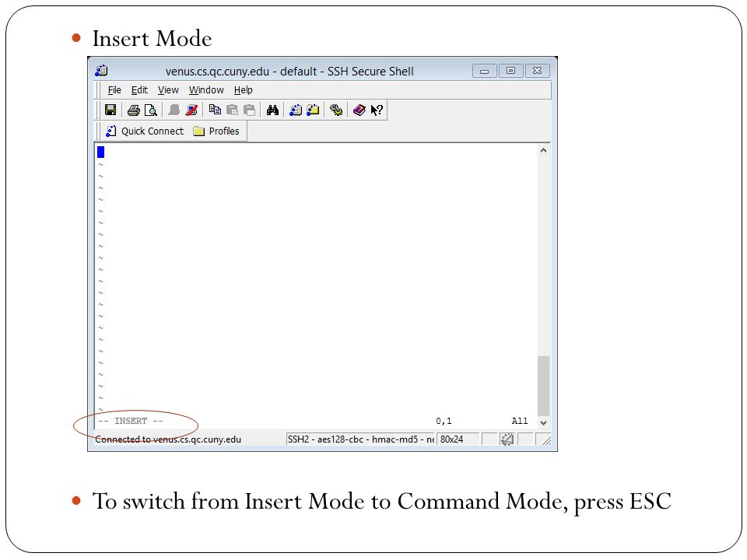The width and height of the screenshot is (747, 560).
Task: Open a New Terminal Window via toolbar
Action: 296,110
